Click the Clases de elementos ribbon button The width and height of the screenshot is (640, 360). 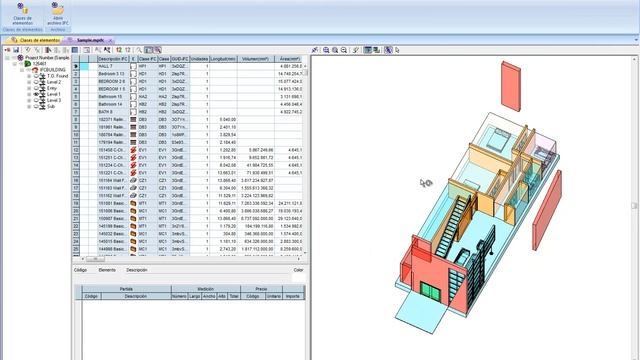[22, 14]
